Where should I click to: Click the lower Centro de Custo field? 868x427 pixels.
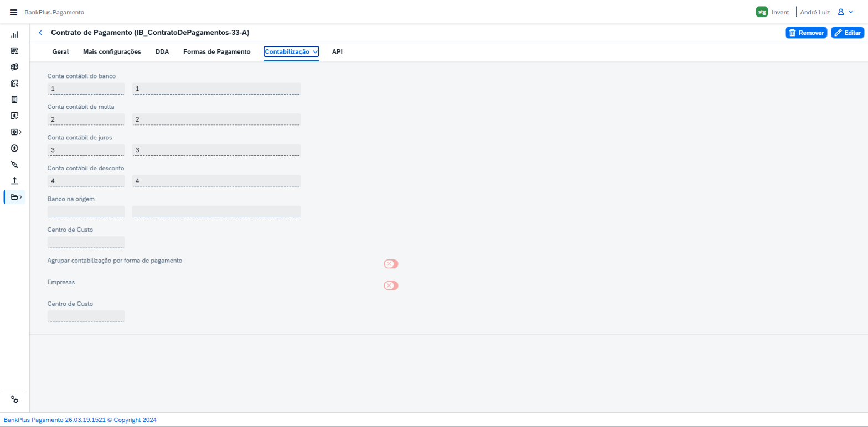point(86,316)
